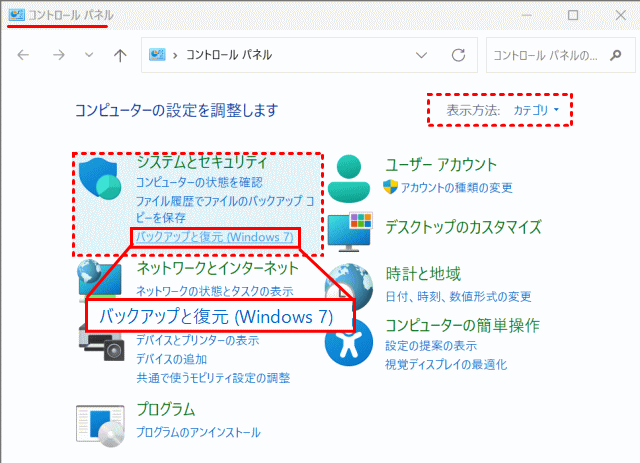
Task: Open ネットワークとインターネット category heading
Action: 218,268
